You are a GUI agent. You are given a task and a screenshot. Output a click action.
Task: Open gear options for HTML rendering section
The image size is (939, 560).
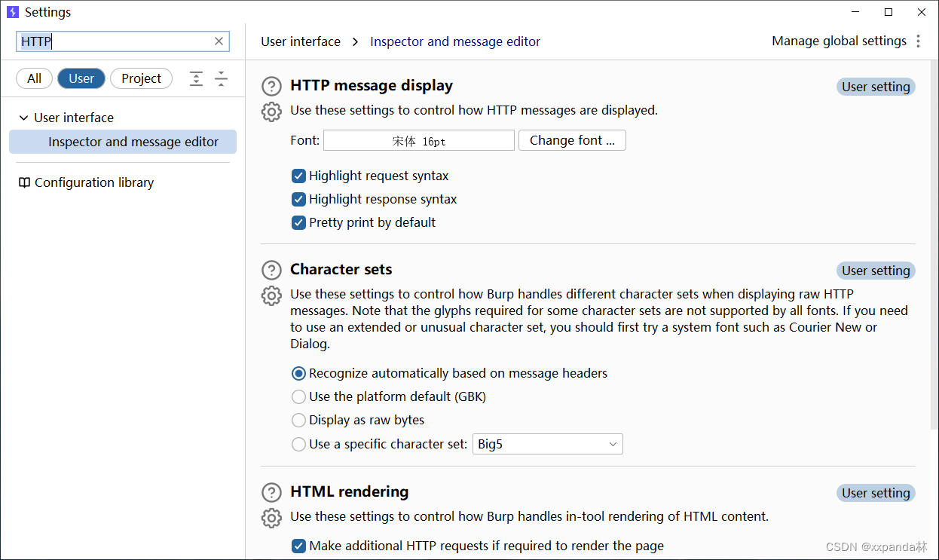click(271, 518)
